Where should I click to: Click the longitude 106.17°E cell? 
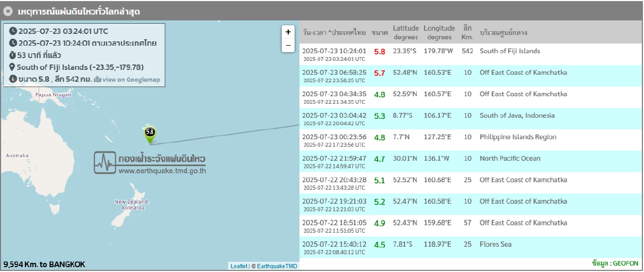click(x=437, y=116)
